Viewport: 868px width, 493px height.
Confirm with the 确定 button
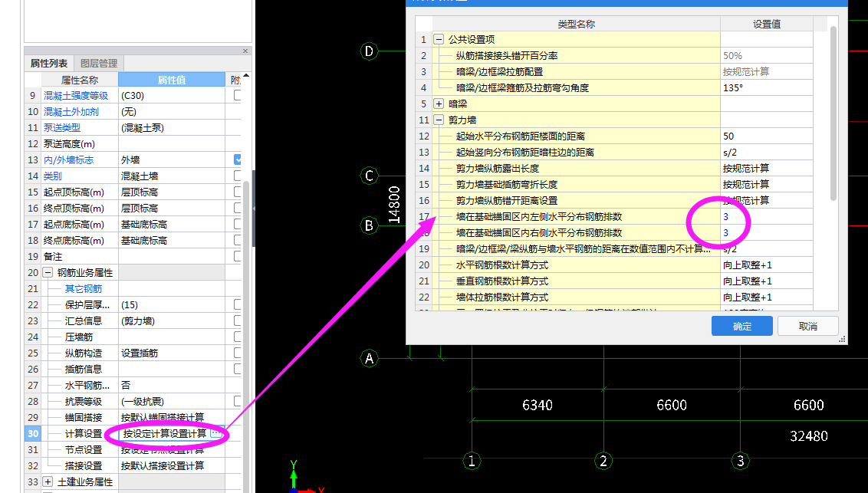tap(741, 327)
